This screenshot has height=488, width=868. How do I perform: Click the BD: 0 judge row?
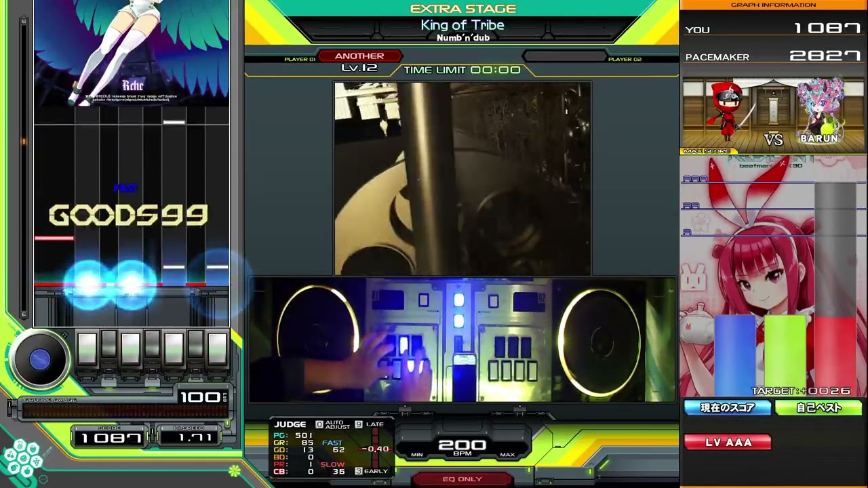pyautogui.click(x=294, y=457)
